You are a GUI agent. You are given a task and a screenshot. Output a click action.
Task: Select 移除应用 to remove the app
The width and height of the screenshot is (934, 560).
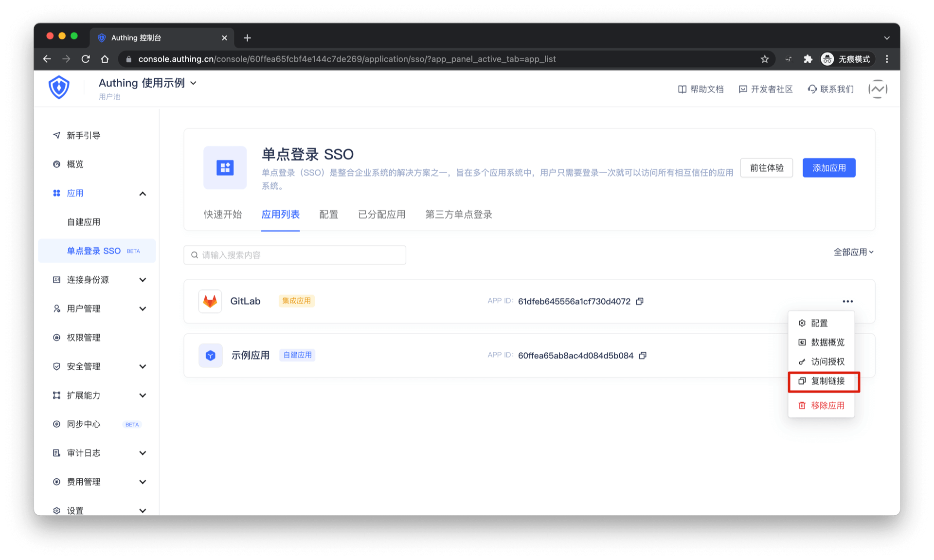point(828,405)
